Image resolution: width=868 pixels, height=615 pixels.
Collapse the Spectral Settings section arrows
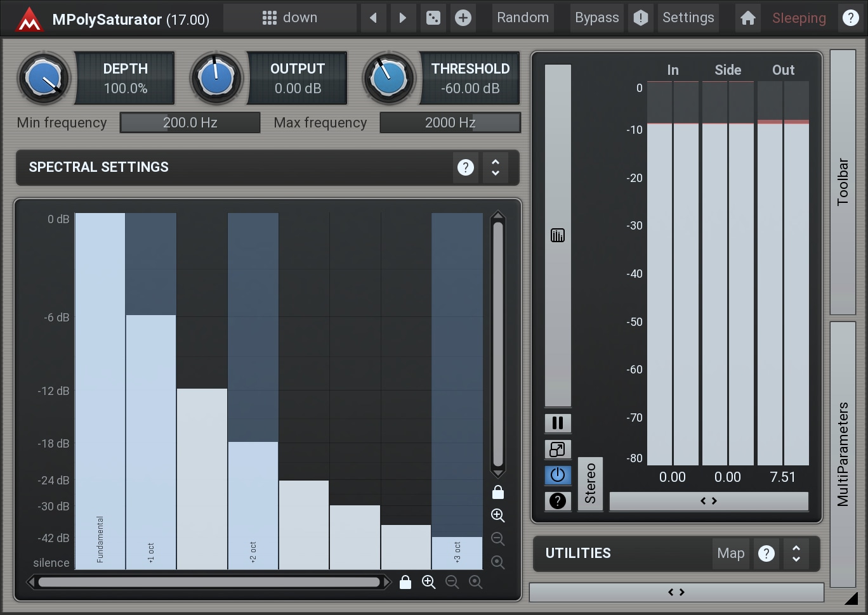click(x=496, y=167)
